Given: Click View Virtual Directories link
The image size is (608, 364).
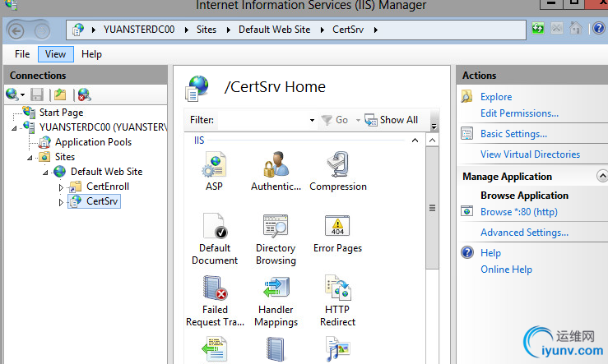Looking at the screenshot, I should tap(530, 154).
